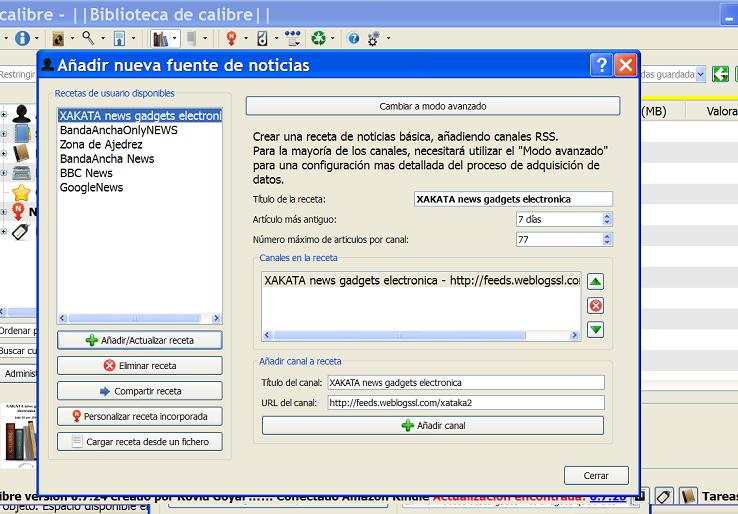Click Cambiar a modo avanzado button
The width and height of the screenshot is (738, 514).
(x=433, y=106)
